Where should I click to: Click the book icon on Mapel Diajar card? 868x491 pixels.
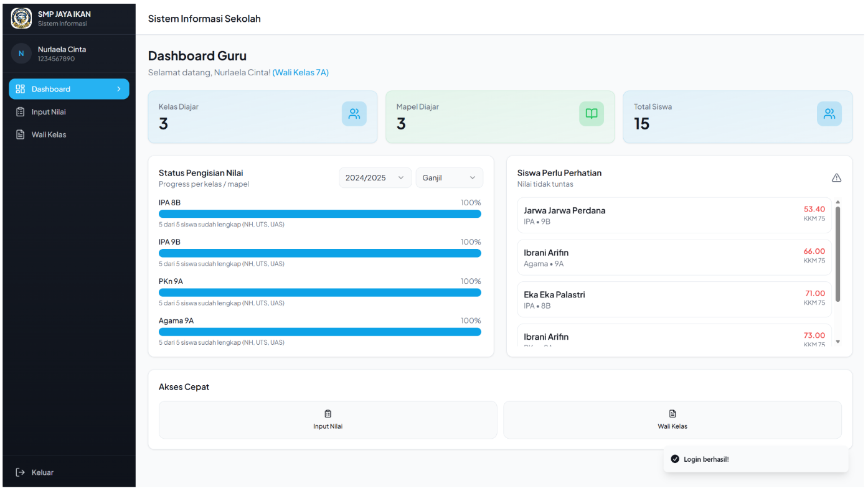[592, 114]
